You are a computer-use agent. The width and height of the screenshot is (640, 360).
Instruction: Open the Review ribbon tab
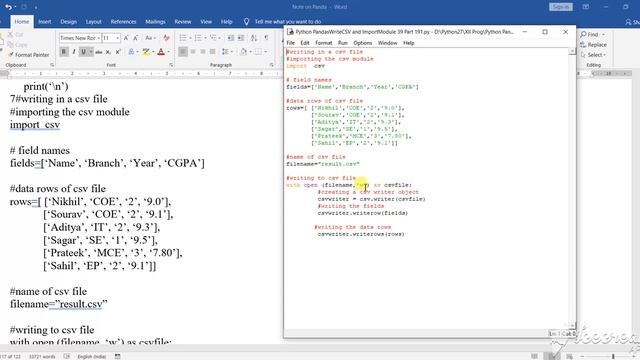(183, 22)
